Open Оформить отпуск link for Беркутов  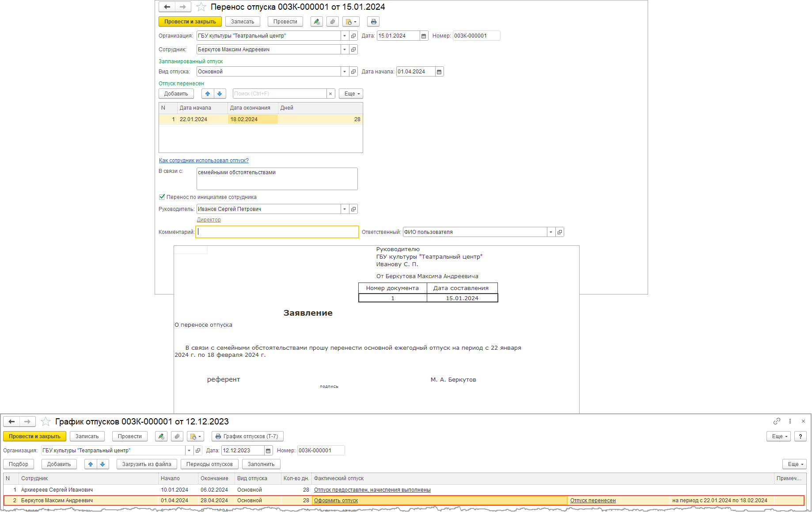pos(336,501)
